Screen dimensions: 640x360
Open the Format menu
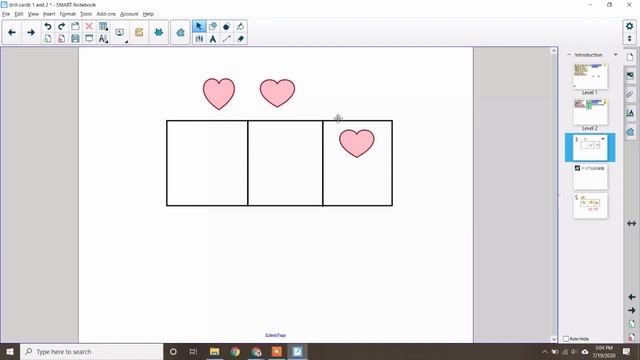click(67, 14)
